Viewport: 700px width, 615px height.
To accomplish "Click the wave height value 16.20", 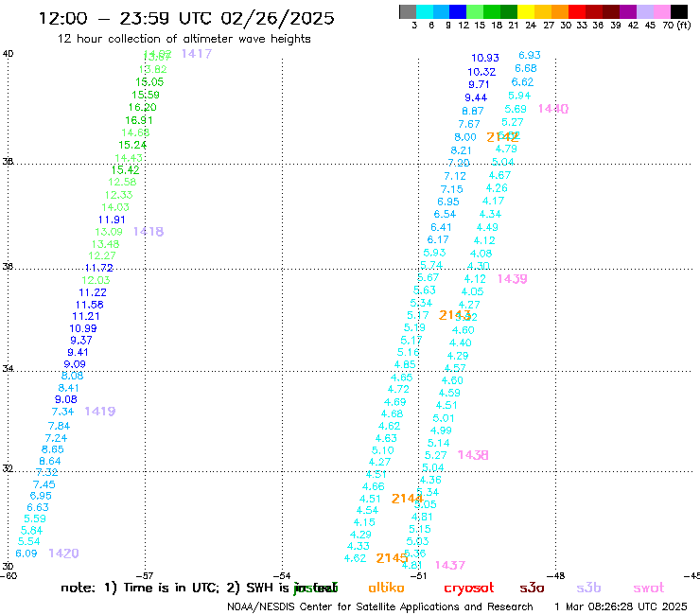I will click(x=143, y=107).
